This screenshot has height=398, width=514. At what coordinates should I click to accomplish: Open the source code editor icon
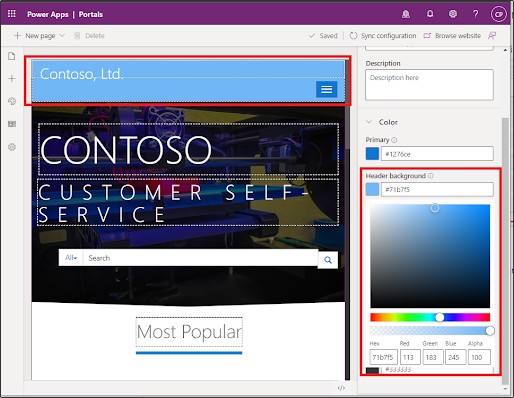click(x=341, y=388)
